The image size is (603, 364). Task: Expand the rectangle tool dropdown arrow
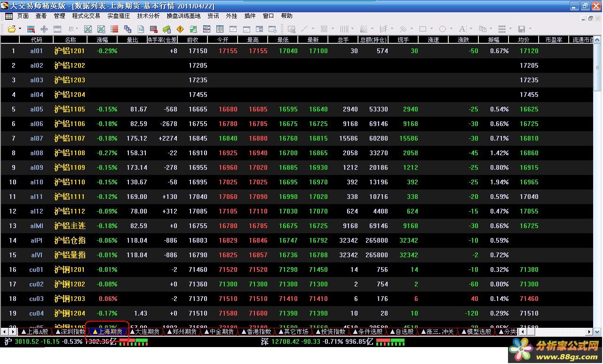coord(432,29)
